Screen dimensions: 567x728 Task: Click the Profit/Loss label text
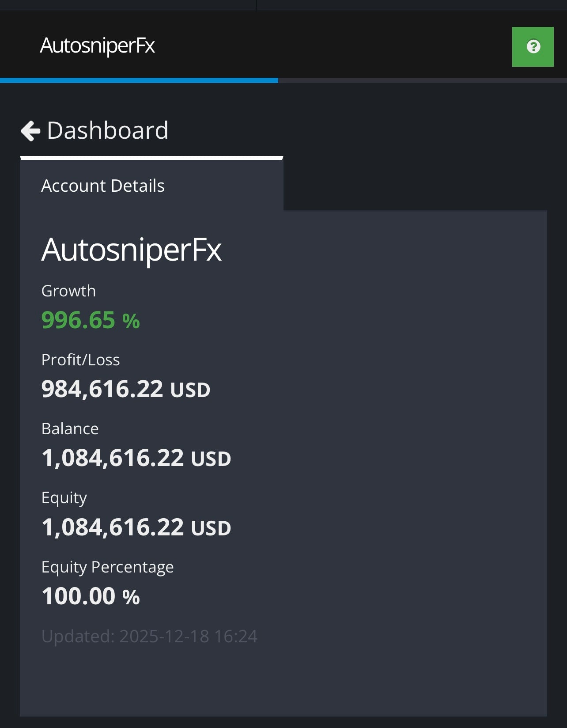80,360
